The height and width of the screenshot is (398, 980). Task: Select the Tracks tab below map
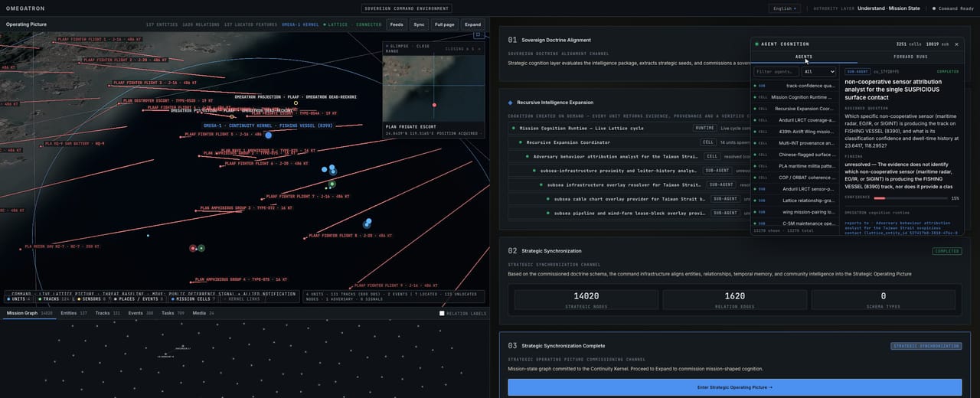[108, 313]
